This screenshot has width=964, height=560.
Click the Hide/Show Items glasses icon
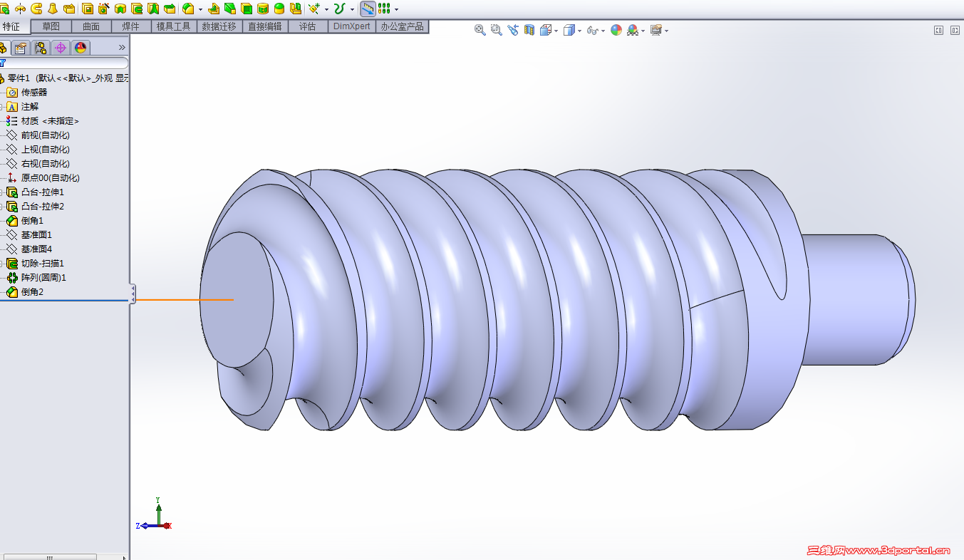tap(593, 30)
